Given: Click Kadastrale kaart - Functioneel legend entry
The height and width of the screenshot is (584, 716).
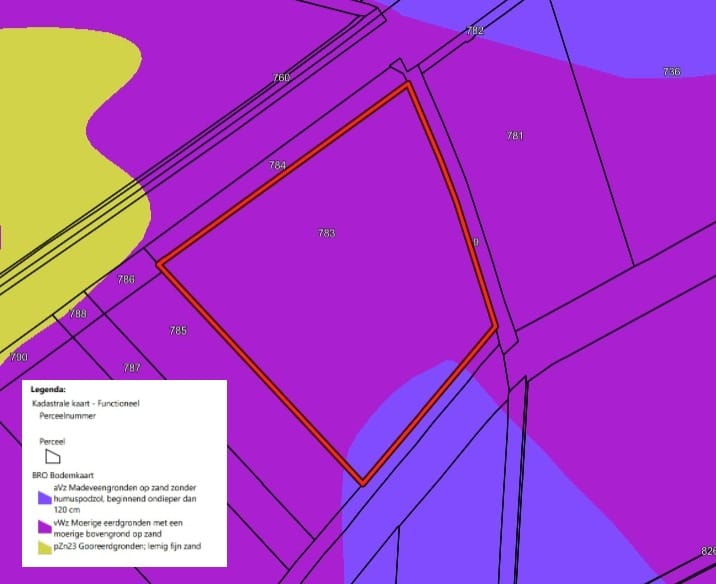Looking at the screenshot, I should click(x=87, y=400).
